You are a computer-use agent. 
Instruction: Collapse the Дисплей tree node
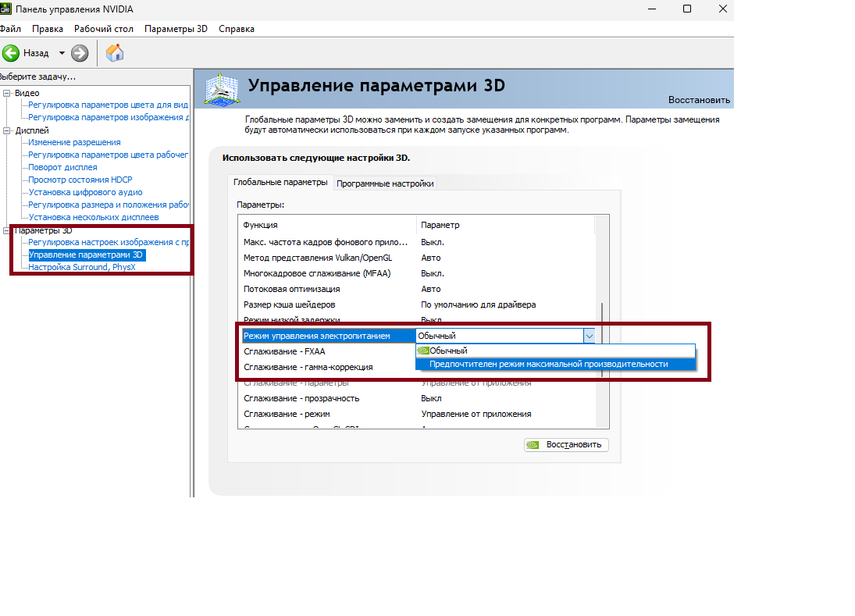click(6, 131)
